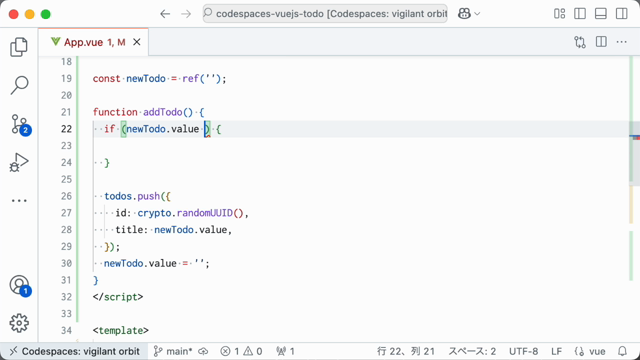Expand the Copilot dropdown arrow
Image resolution: width=640 pixels, height=360 pixels.
(477, 14)
